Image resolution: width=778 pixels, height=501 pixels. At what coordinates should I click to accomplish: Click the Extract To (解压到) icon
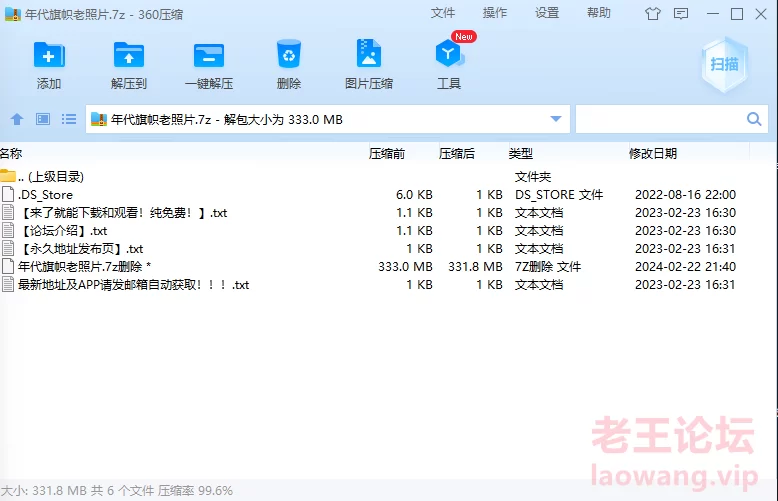[129, 56]
